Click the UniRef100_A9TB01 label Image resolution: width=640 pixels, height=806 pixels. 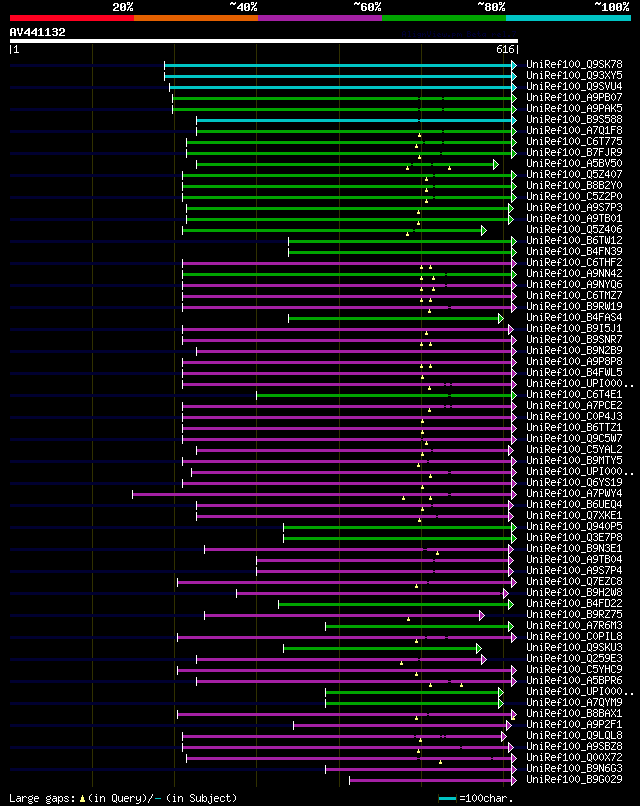point(574,218)
